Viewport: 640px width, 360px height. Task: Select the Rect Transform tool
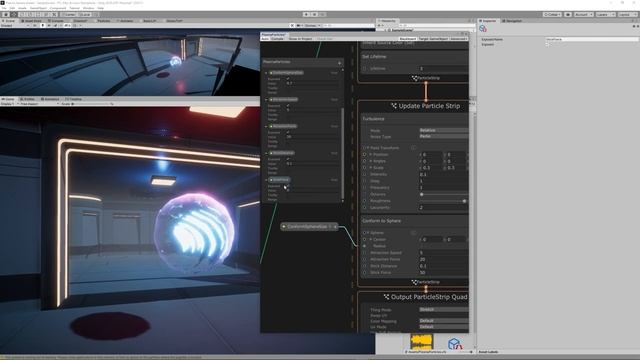(x=38, y=14)
